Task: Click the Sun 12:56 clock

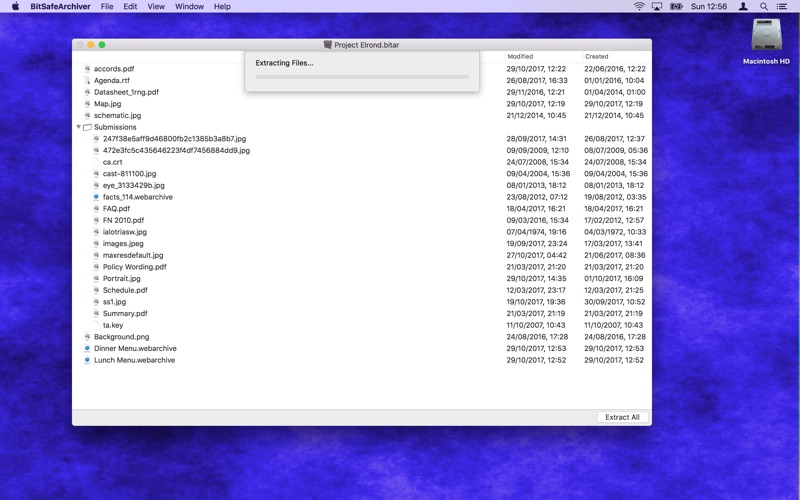Action: (709, 6)
